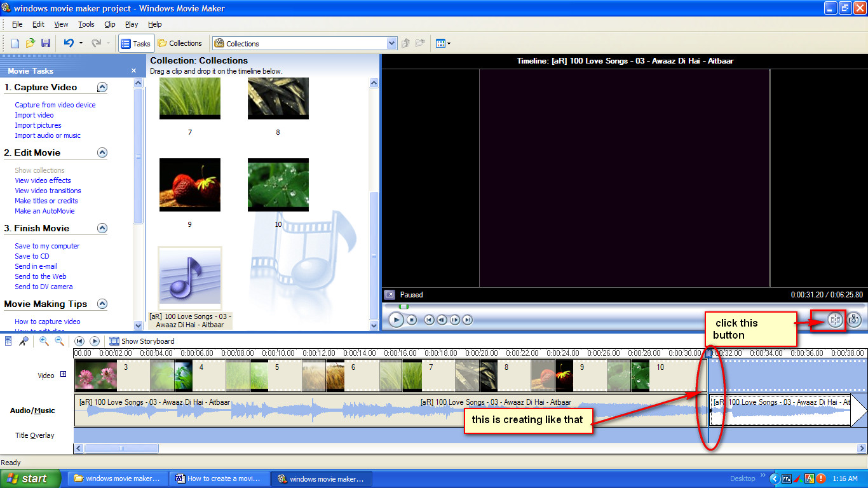The image size is (868, 488).
Task: Open the Help menu
Action: coord(154,24)
